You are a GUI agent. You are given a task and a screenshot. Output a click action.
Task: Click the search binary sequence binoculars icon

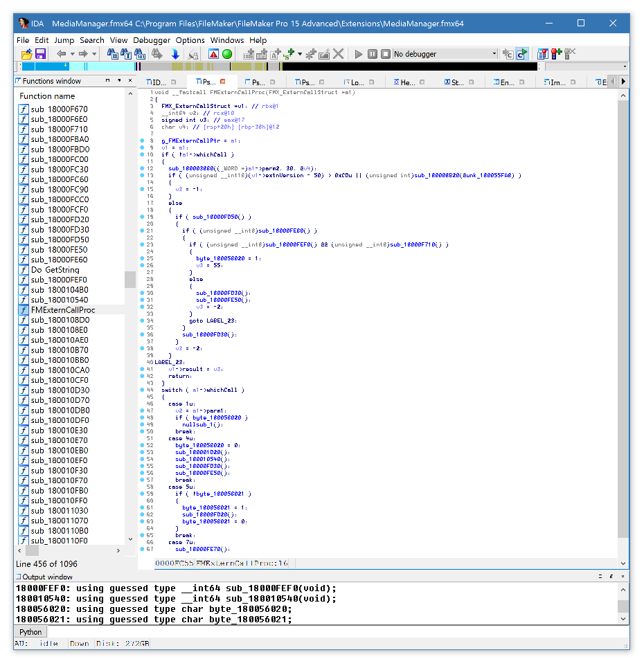pos(140,54)
